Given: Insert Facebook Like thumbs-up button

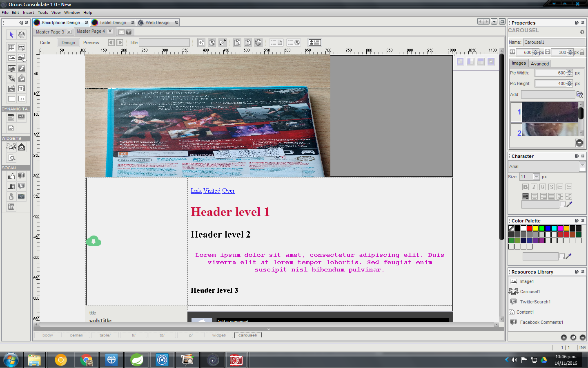Looking at the screenshot, I should click(x=11, y=176).
